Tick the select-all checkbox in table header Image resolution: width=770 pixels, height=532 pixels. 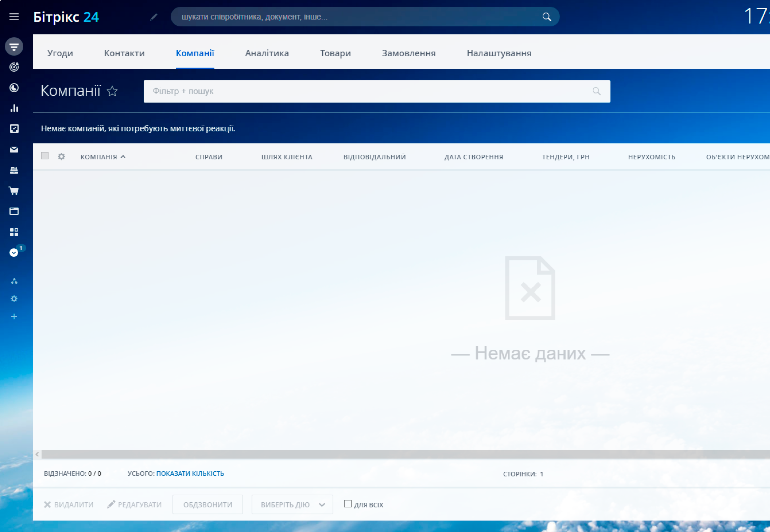pyautogui.click(x=45, y=156)
